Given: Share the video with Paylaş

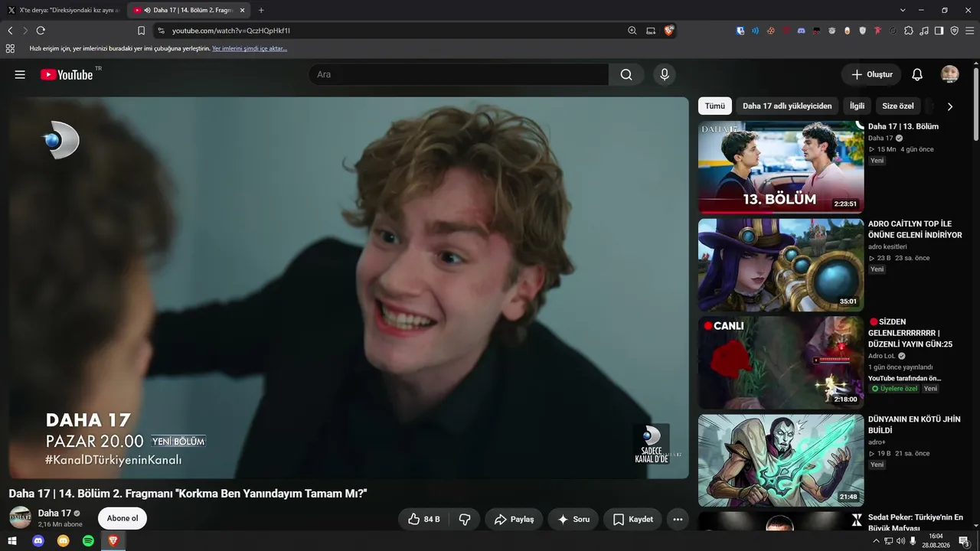Looking at the screenshot, I should coord(514,519).
